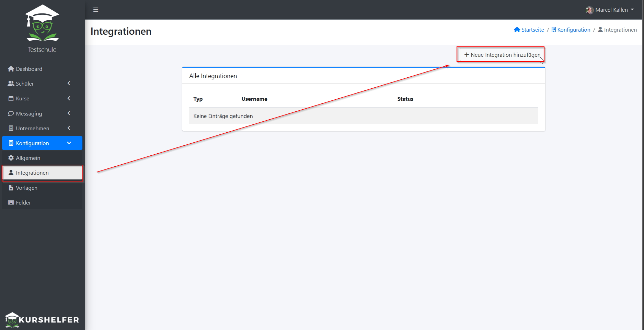644x330 pixels.
Task: Click the Testschule owl logo
Action: click(42, 23)
